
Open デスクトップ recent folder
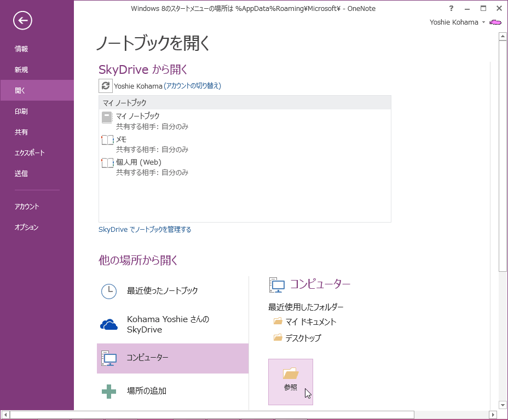(297, 338)
